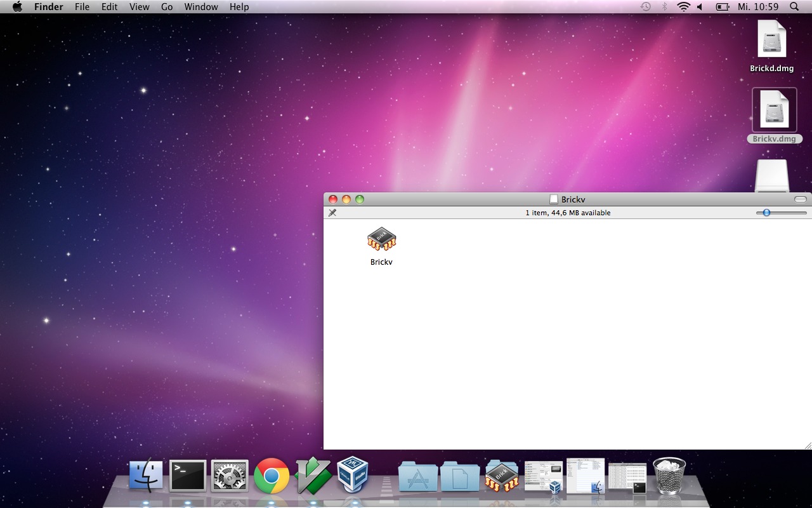Open the Help menu
The image size is (812, 508).
point(239,7)
